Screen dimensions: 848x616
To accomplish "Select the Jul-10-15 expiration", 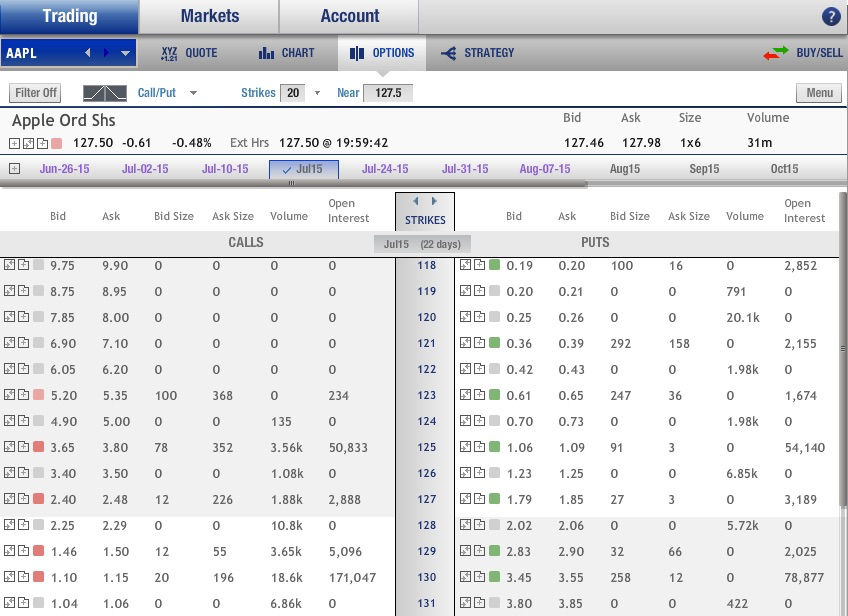I will click(x=225, y=169).
